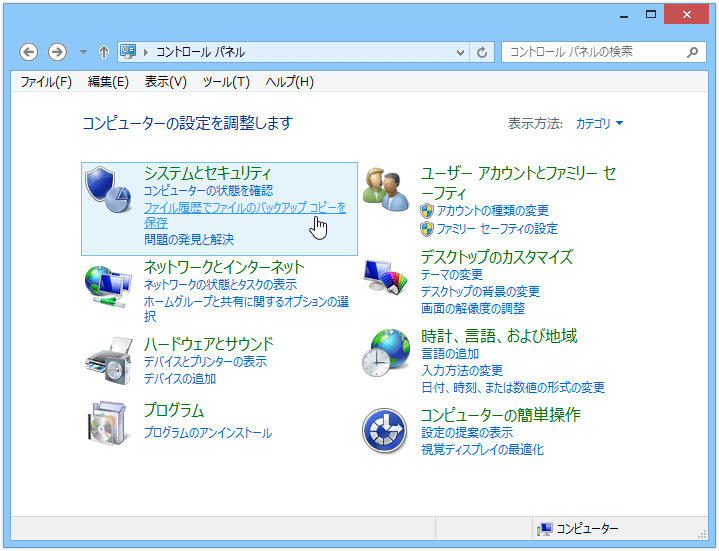Refresh the Control Panel view

click(x=482, y=52)
